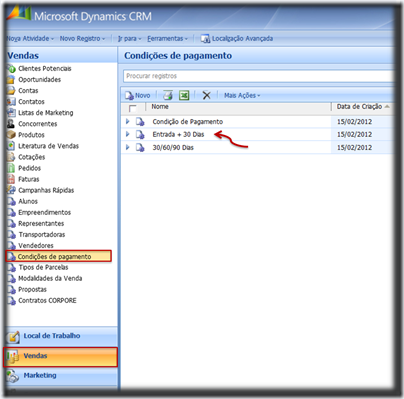Viewport: 404px width, 399px height.
Task: Select Vendedores in the sidebar
Action: [36, 246]
